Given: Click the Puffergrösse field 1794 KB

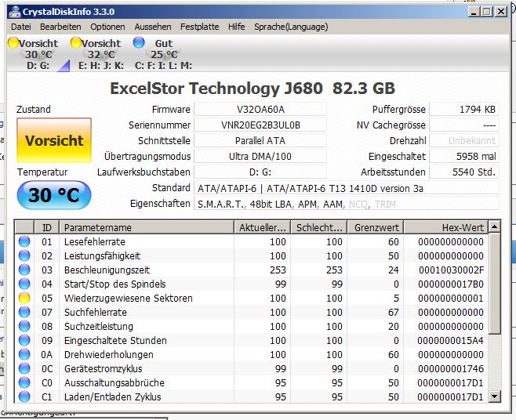Looking at the screenshot, I should (464, 109).
